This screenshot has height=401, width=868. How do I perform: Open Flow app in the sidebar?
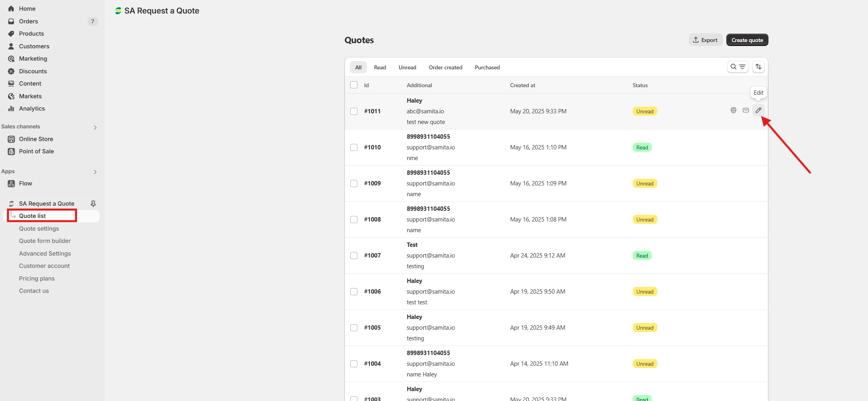(25, 183)
